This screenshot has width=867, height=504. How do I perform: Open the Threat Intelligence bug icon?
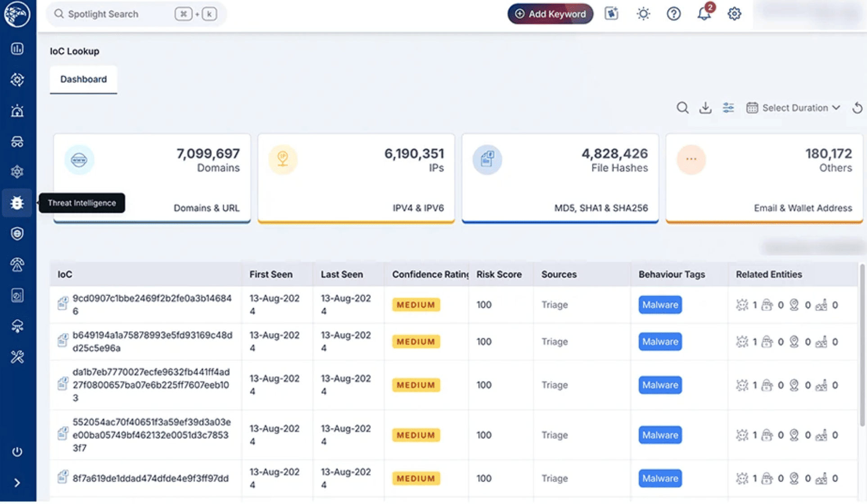point(17,203)
